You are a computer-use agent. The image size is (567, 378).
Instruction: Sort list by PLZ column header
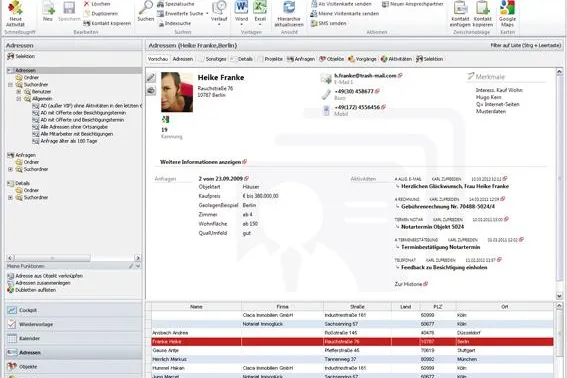pyautogui.click(x=438, y=307)
